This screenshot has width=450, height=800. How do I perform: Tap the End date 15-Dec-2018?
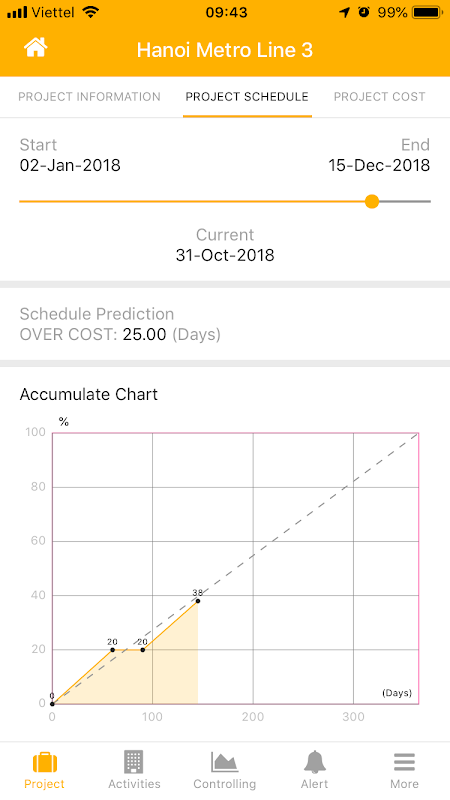point(379,165)
